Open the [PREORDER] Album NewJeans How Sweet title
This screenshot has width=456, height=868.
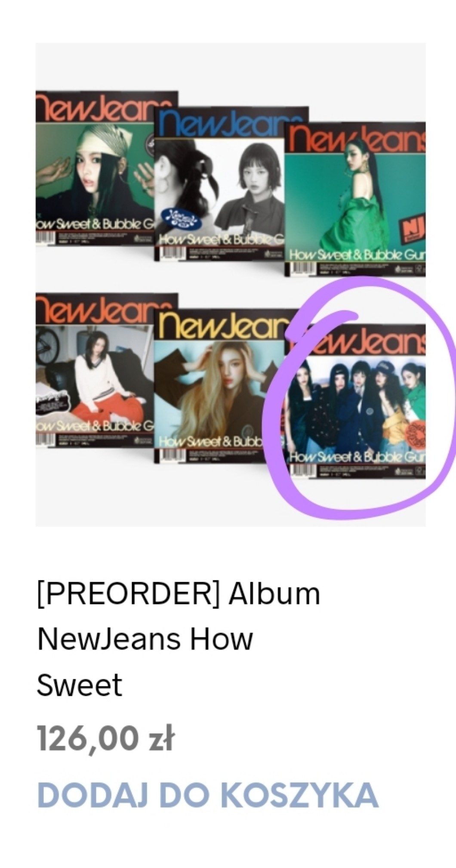coord(179,639)
